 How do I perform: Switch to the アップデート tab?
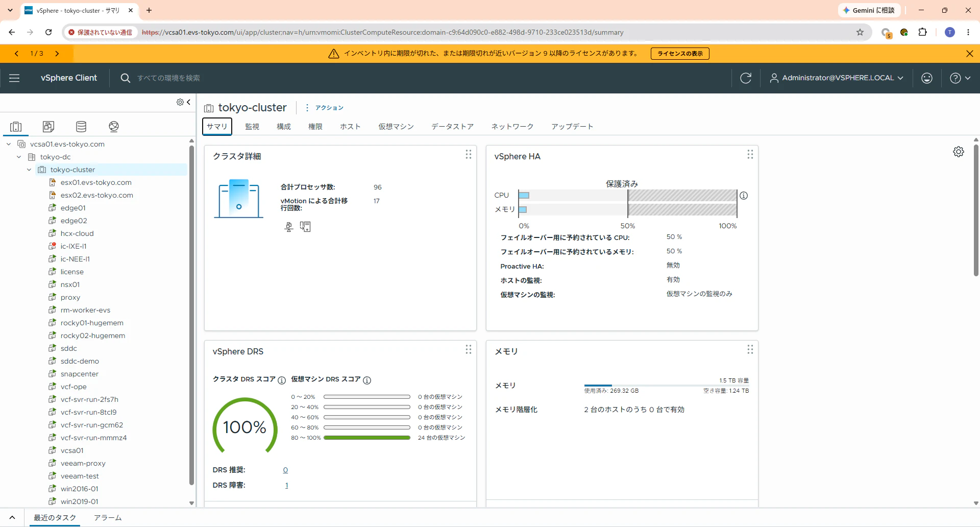pyautogui.click(x=572, y=127)
